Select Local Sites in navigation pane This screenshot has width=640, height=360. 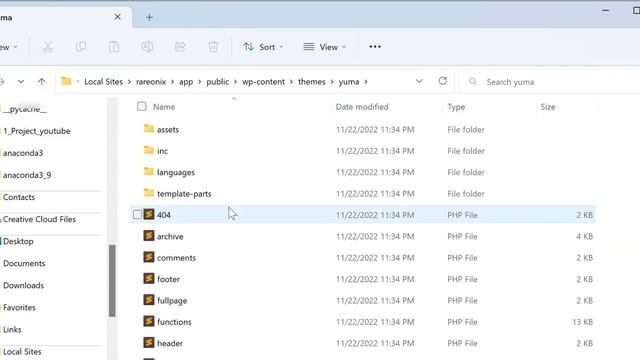[22, 351]
